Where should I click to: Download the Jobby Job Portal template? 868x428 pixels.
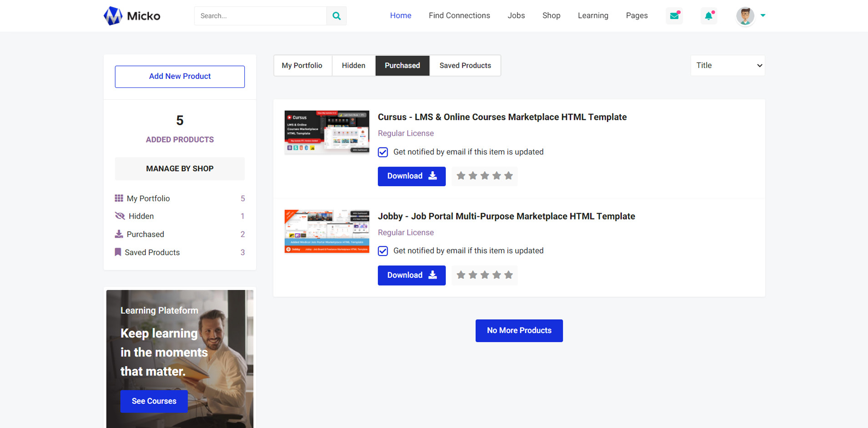point(411,275)
